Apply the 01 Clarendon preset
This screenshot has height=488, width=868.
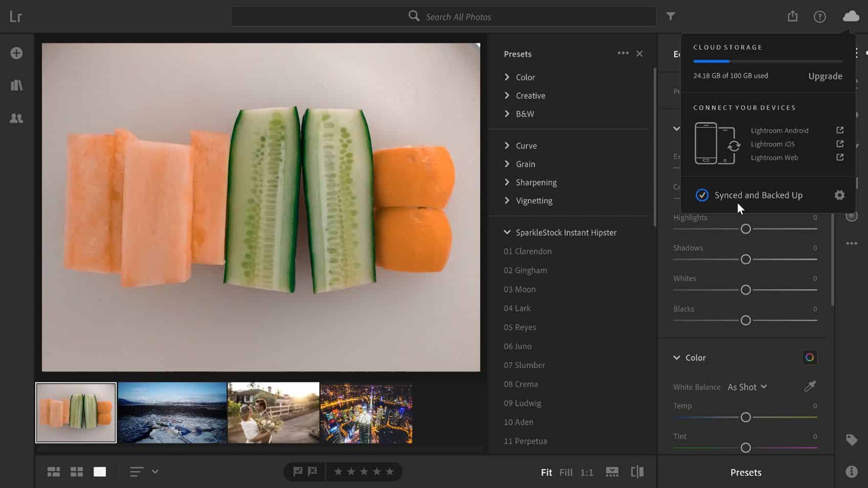click(527, 251)
